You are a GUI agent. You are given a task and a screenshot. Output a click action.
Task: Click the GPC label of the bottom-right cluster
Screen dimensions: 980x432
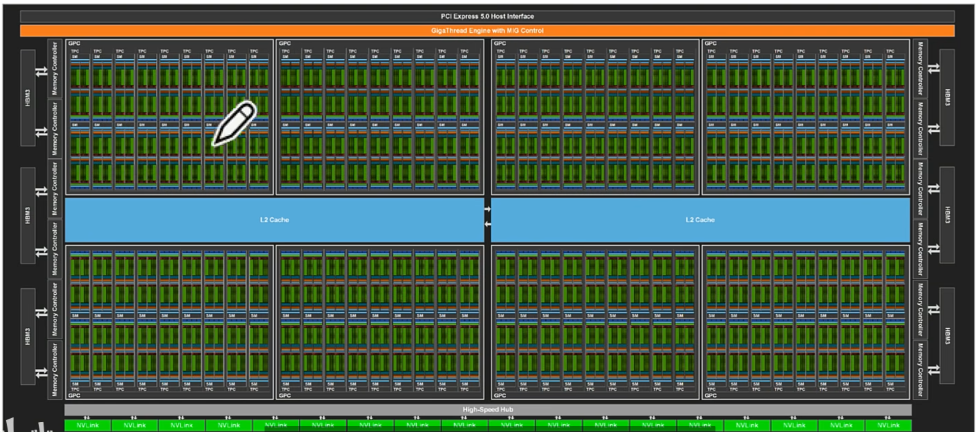[710, 395]
